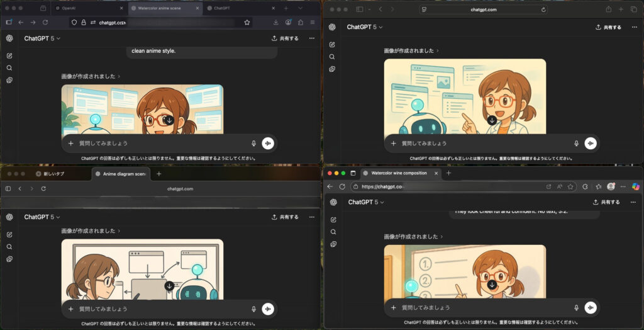Toggle sidebar in Anime diagram scene window
Image resolution: width=644 pixels, height=330 pixels.
(8, 188)
